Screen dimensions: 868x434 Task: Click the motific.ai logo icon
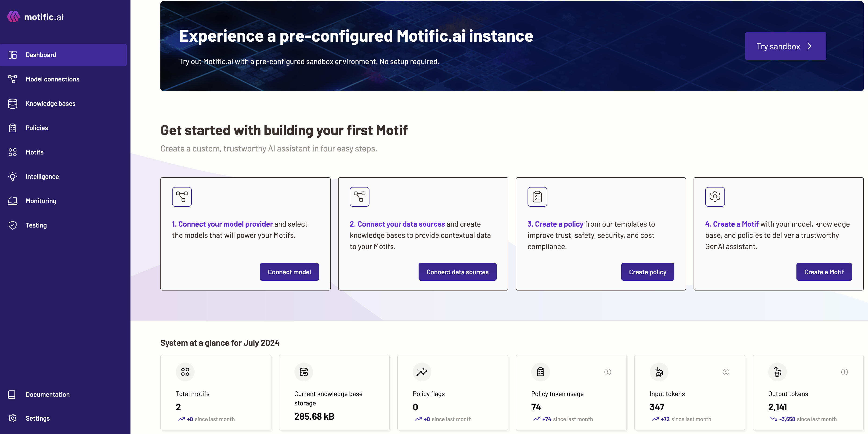point(14,17)
